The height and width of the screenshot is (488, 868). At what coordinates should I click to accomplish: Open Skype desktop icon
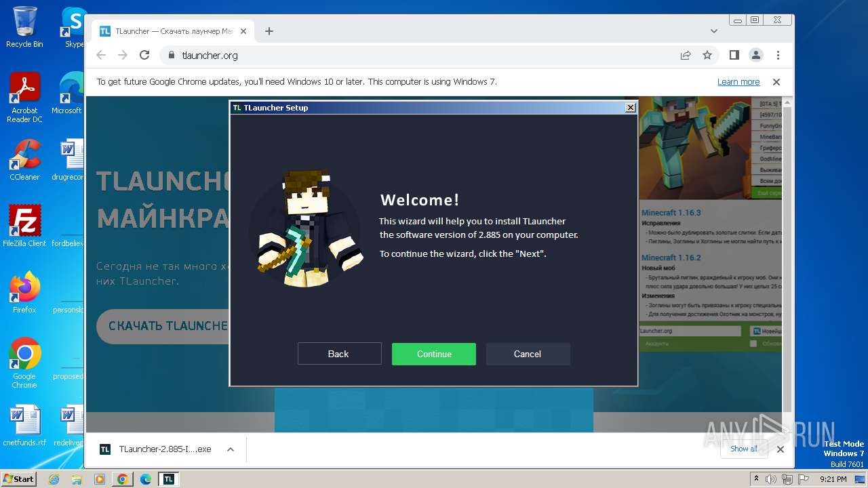tap(73, 27)
